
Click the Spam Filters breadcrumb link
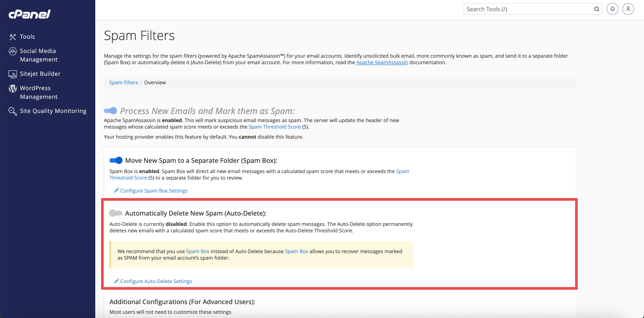coord(123,83)
